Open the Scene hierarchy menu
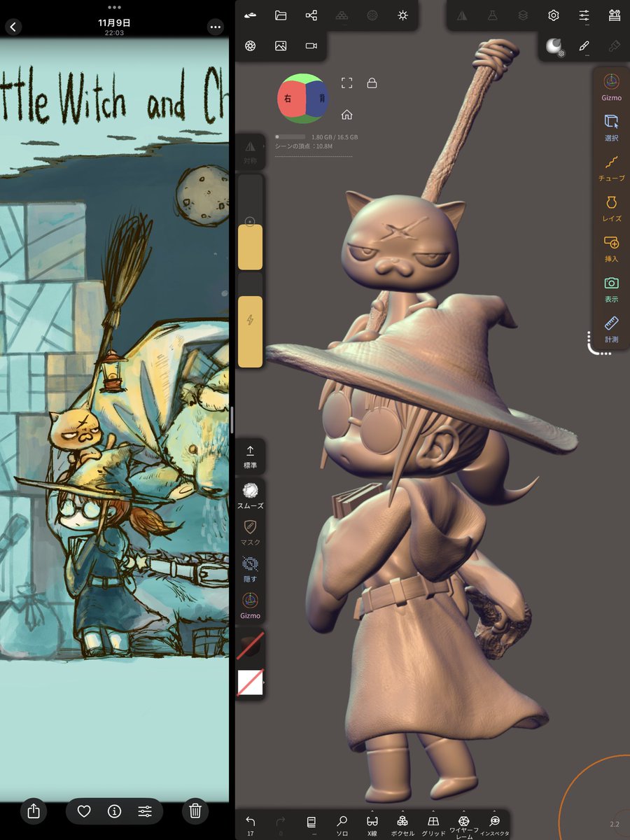Screen dimensions: 630x840 click(311, 15)
